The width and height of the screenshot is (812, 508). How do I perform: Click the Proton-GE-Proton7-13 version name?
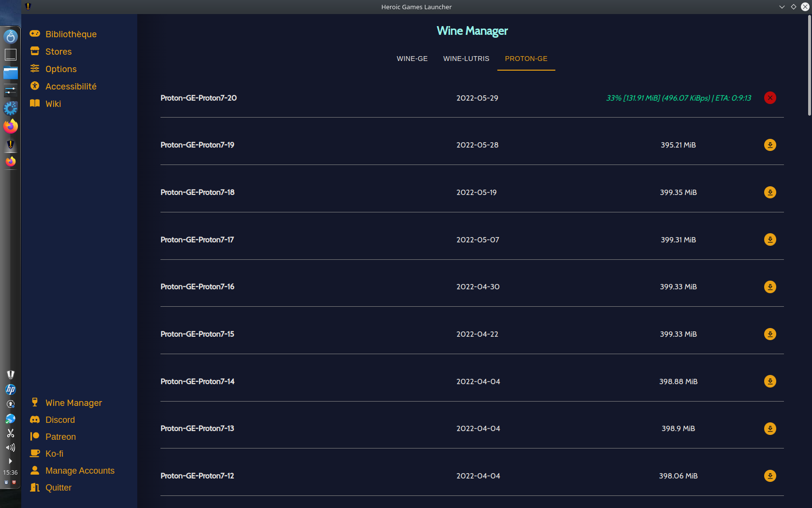coord(197,429)
